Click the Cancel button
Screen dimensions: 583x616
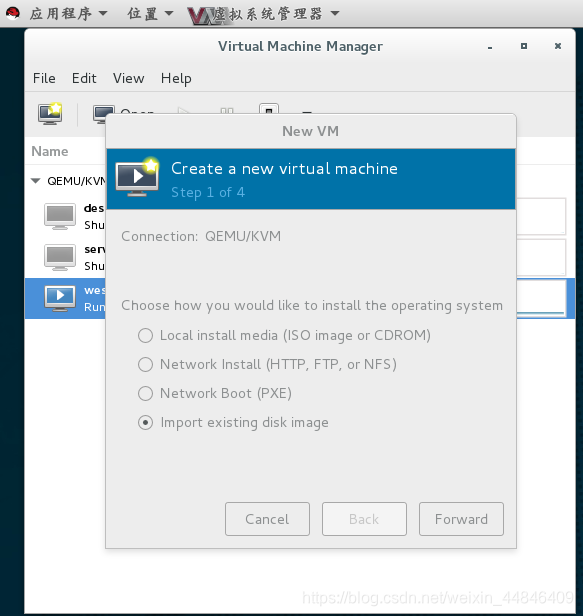click(x=267, y=519)
